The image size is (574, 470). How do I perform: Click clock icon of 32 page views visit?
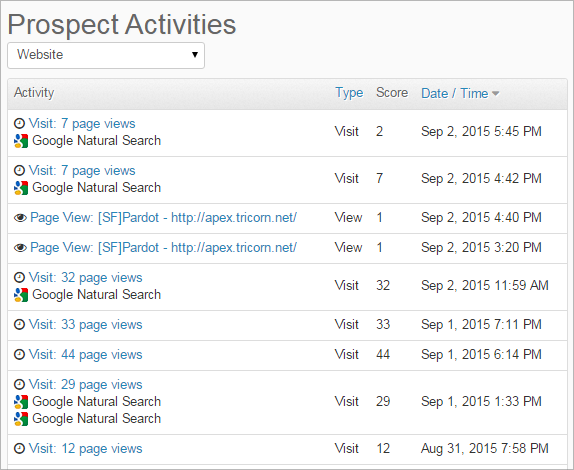19,277
